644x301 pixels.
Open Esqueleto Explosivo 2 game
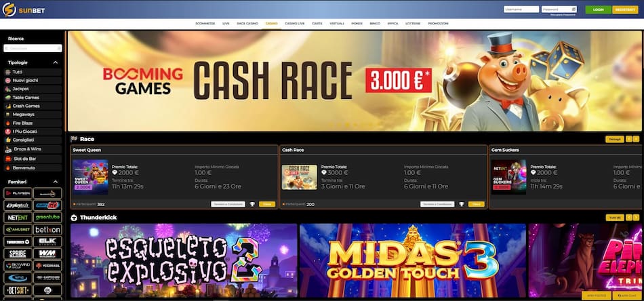click(184, 260)
